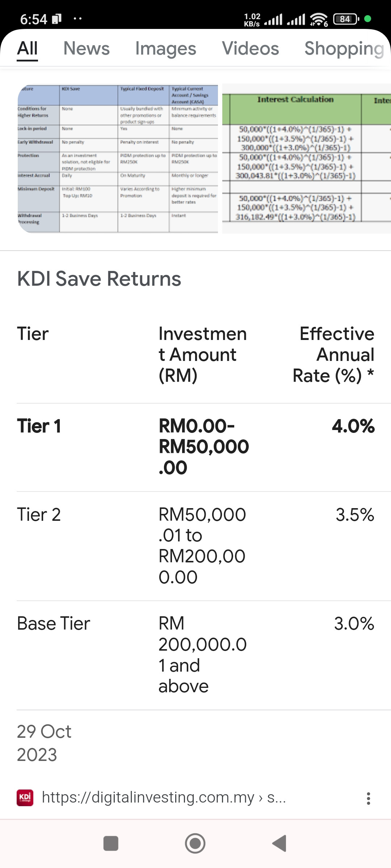Tap the 29 Oct 2023 date text
Image resolution: width=391 pixels, height=868 pixels.
44,743
